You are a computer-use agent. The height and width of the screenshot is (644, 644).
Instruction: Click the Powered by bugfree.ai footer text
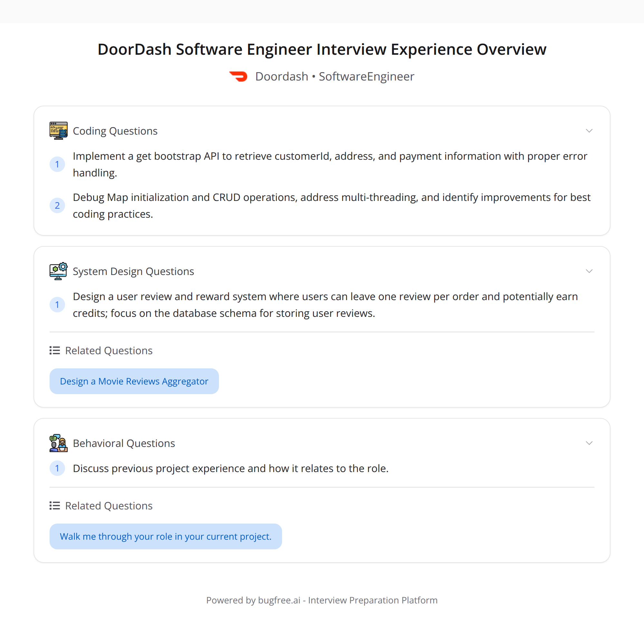[322, 600]
